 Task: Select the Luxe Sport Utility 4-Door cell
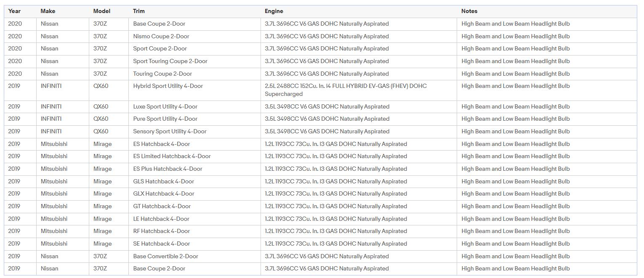(x=165, y=106)
